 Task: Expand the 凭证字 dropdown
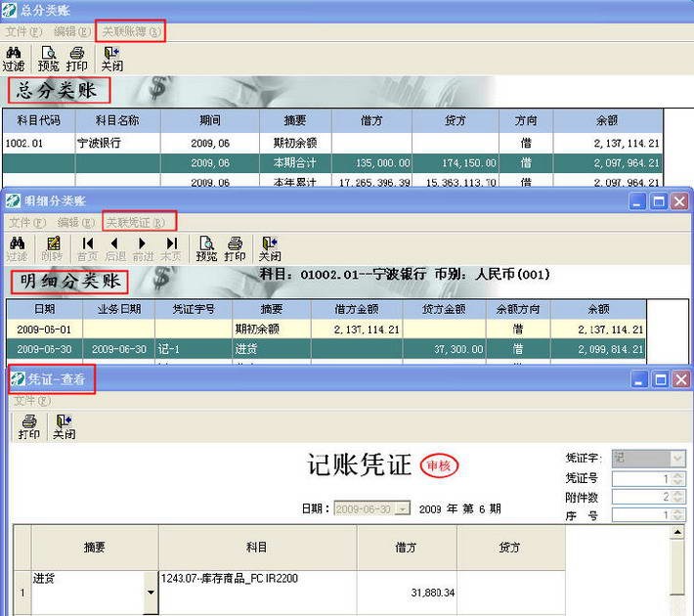[677, 459]
